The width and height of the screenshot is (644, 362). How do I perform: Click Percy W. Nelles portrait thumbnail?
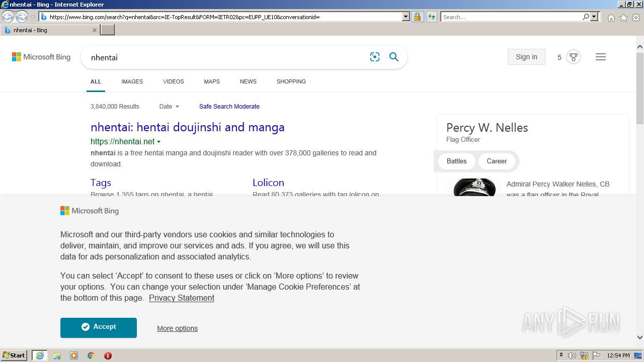click(474, 188)
